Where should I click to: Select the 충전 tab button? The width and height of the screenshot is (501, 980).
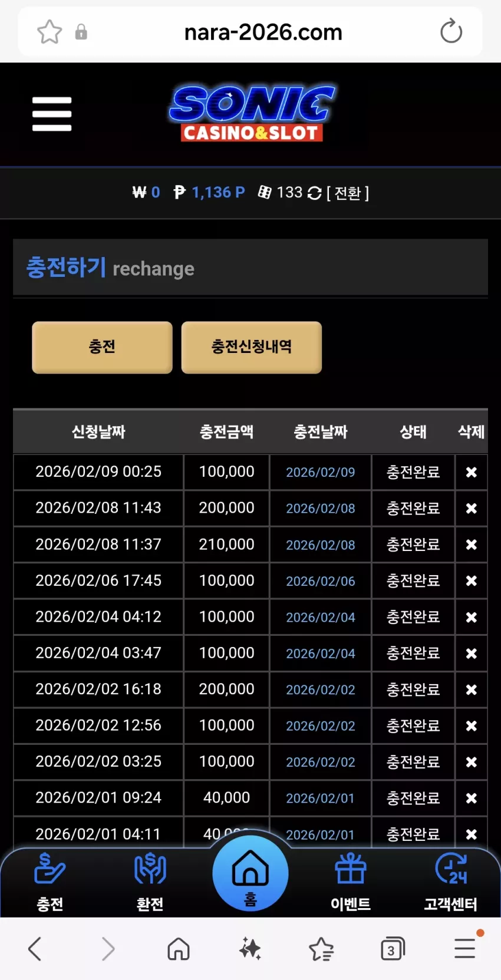(x=102, y=347)
